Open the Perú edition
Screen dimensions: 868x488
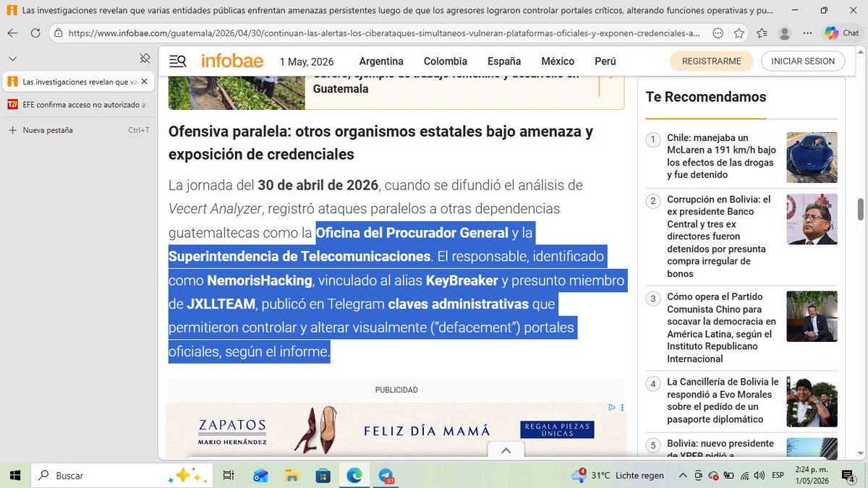pyautogui.click(x=605, y=61)
